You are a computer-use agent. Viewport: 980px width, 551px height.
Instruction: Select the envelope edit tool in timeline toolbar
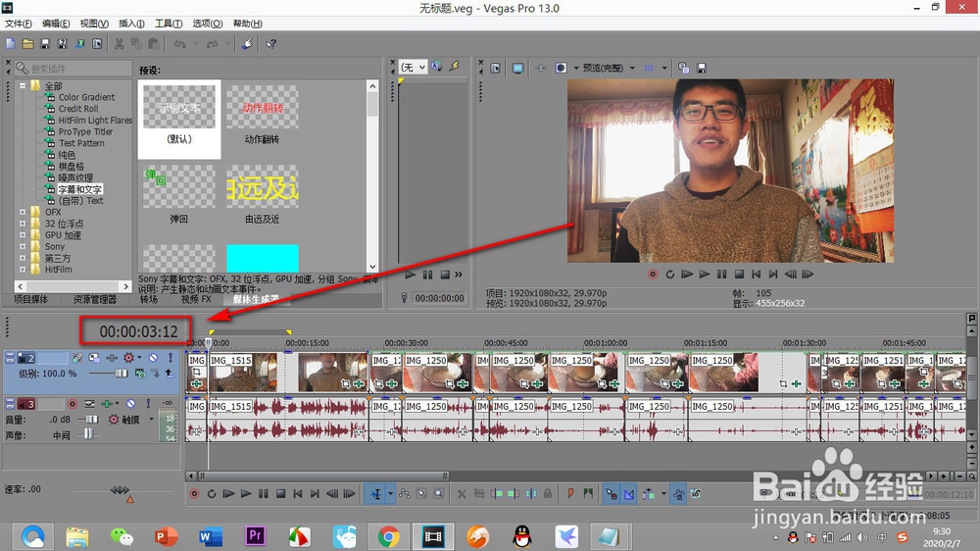pyautogui.click(x=405, y=494)
